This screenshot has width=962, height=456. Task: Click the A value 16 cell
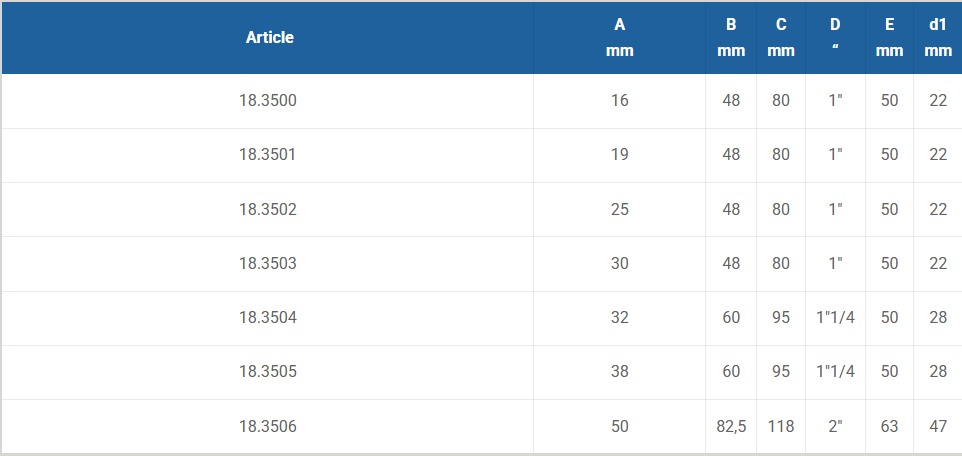(x=619, y=101)
